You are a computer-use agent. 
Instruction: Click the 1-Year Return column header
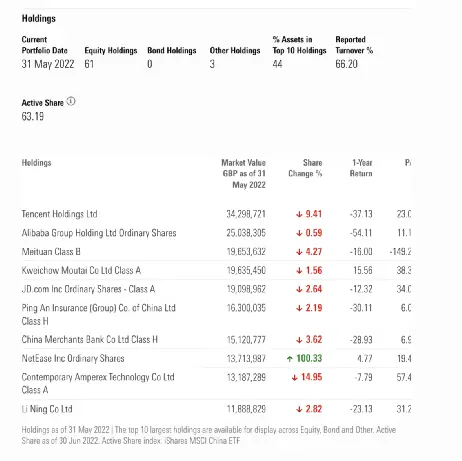pyautogui.click(x=361, y=168)
